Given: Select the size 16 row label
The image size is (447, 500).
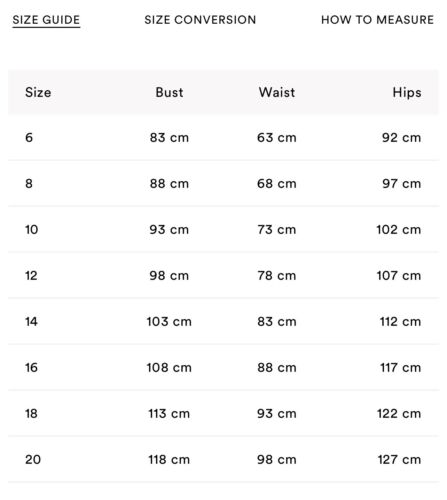Looking at the screenshot, I should [x=31, y=367].
